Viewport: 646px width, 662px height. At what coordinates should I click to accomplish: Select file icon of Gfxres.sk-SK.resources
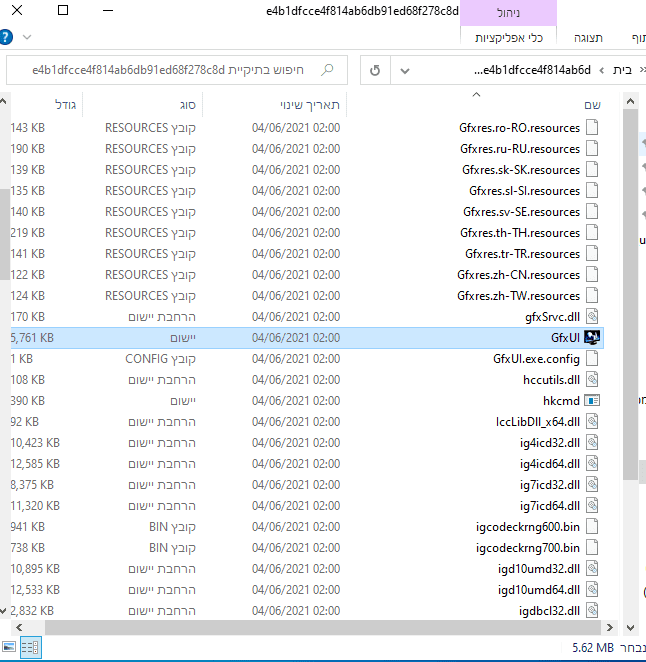592,169
